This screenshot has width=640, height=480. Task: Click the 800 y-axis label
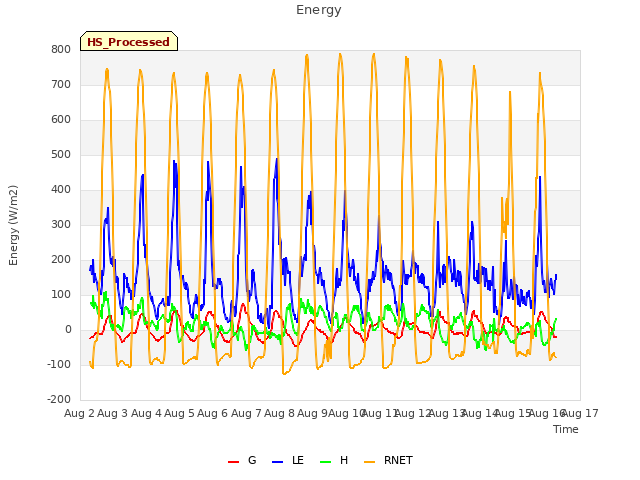[61, 49]
